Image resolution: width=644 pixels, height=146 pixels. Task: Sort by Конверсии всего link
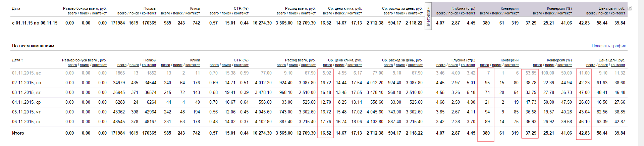(484, 65)
